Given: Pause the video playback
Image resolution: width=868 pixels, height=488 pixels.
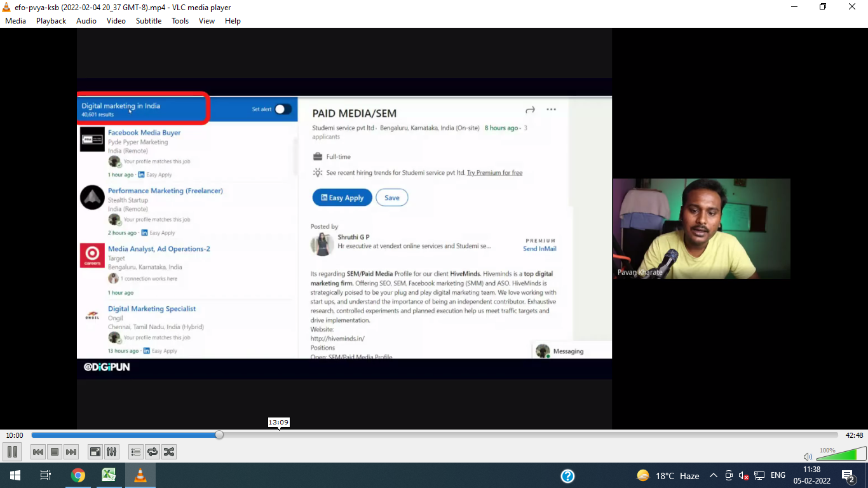Looking at the screenshot, I should click(x=12, y=452).
